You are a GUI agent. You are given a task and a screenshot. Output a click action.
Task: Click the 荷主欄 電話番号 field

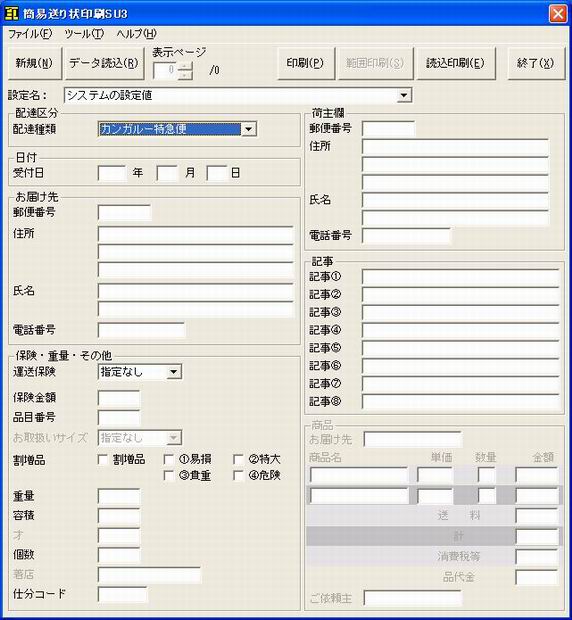coord(406,236)
